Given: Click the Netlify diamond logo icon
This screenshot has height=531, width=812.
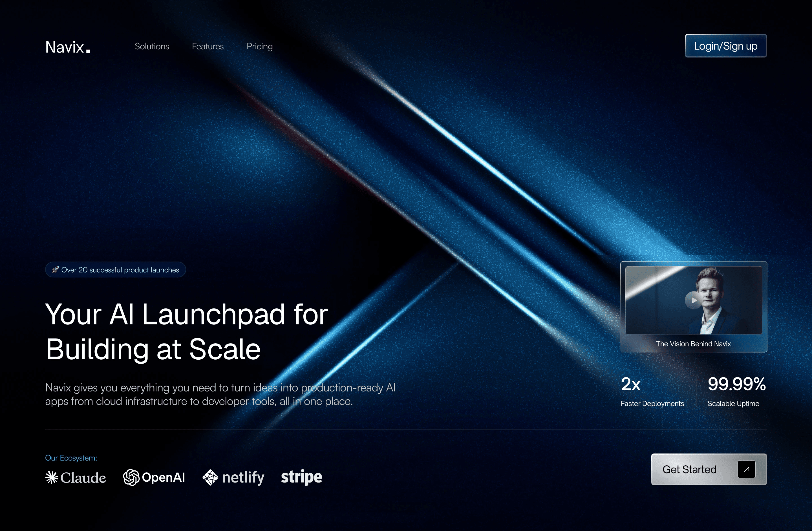Looking at the screenshot, I should click(x=210, y=477).
